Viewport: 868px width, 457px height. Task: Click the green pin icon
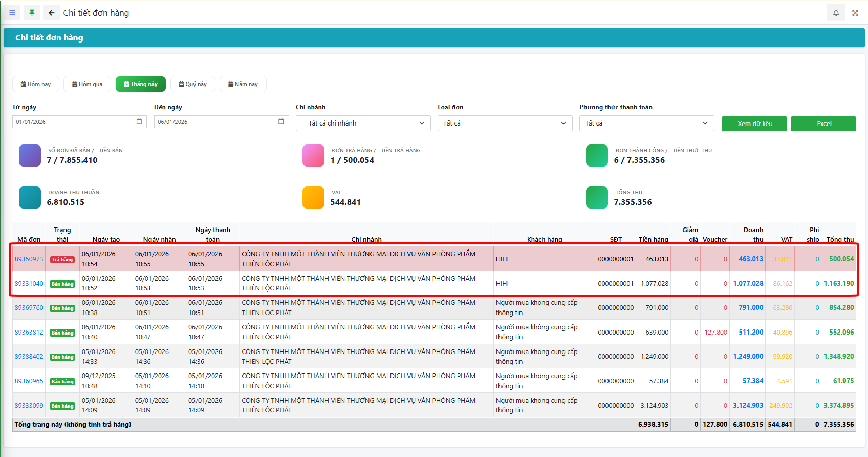pyautogui.click(x=32, y=13)
